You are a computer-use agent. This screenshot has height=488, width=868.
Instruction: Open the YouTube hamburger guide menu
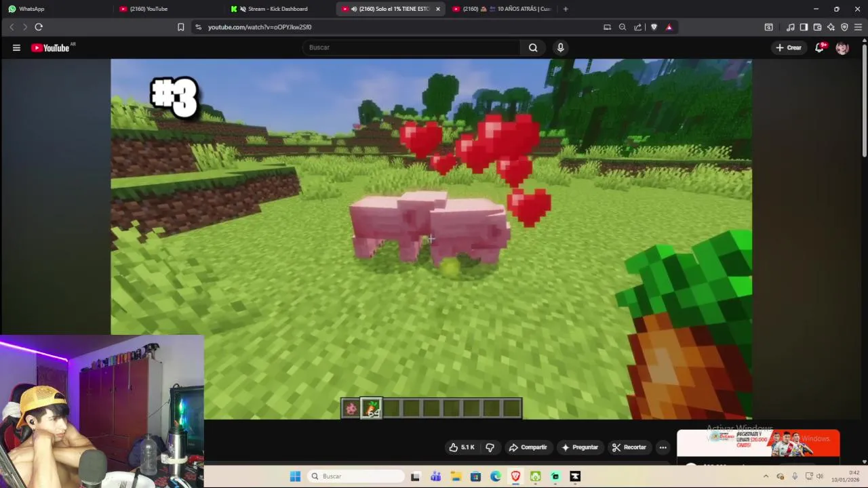(x=16, y=47)
